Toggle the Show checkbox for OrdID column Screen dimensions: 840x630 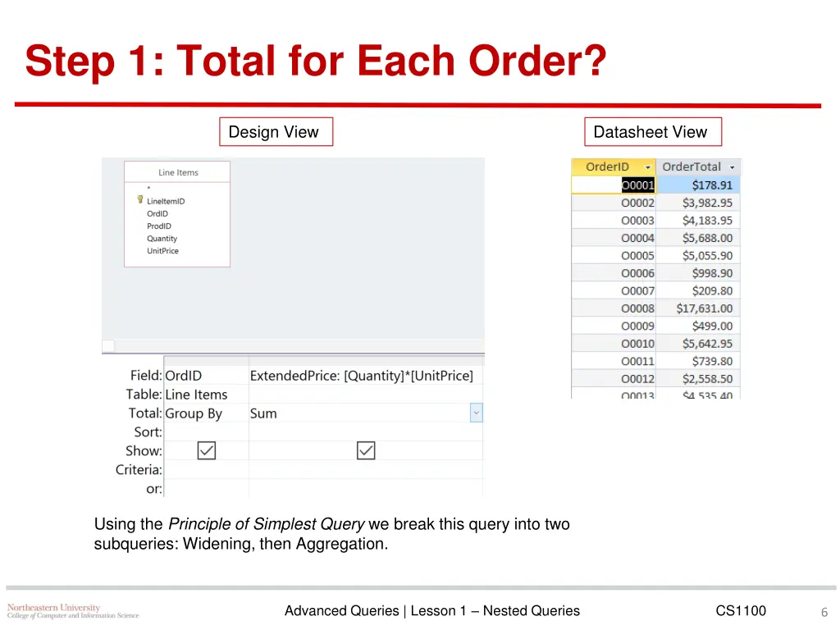tap(206, 450)
